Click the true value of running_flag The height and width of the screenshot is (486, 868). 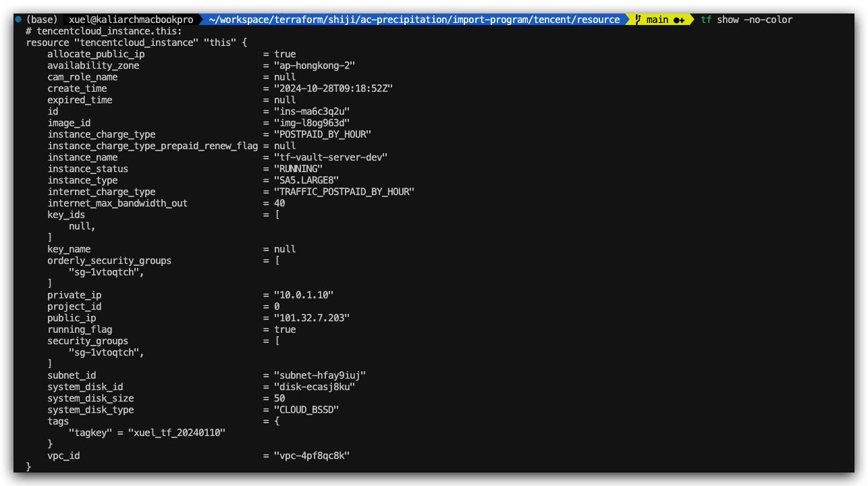(x=285, y=329)
